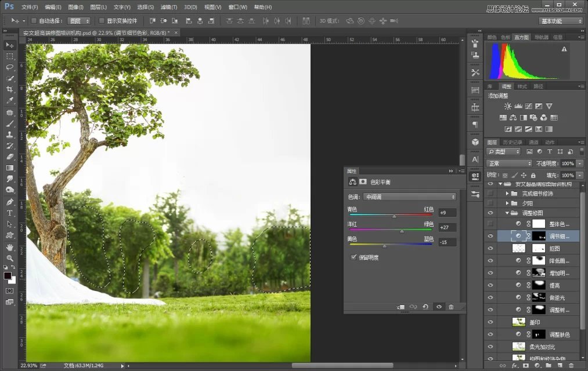Select the Lasso tool
This screenshot has height=371, width=588.
10,67
